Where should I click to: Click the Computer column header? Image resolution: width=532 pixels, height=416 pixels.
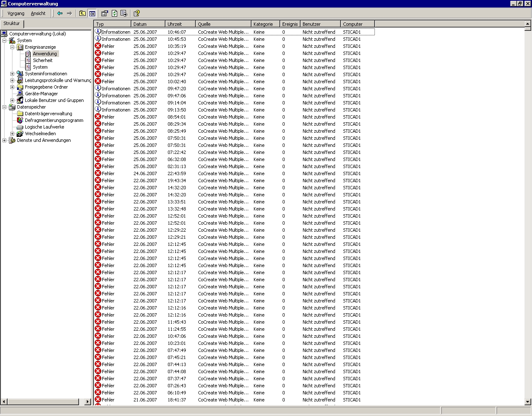tap(357, 24)
